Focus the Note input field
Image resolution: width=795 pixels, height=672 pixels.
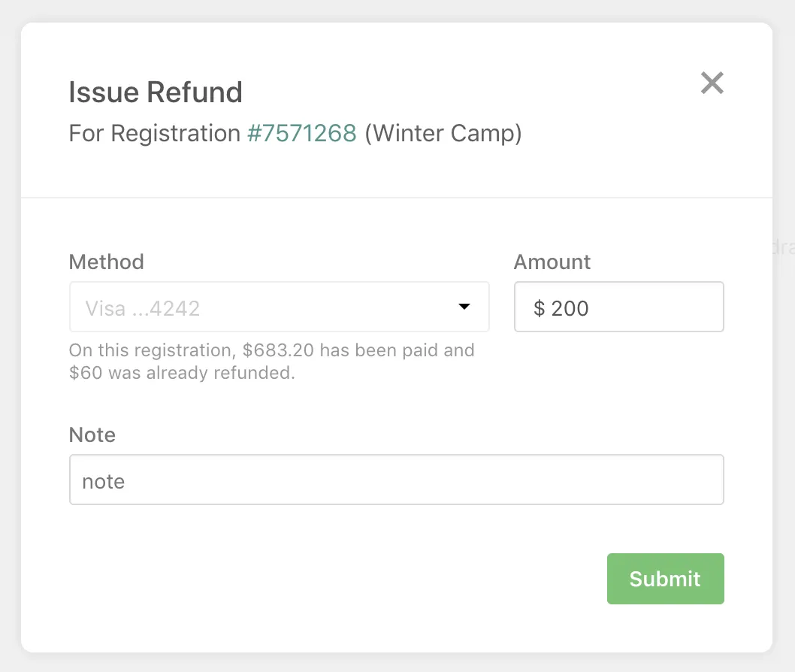coord(396,480)
